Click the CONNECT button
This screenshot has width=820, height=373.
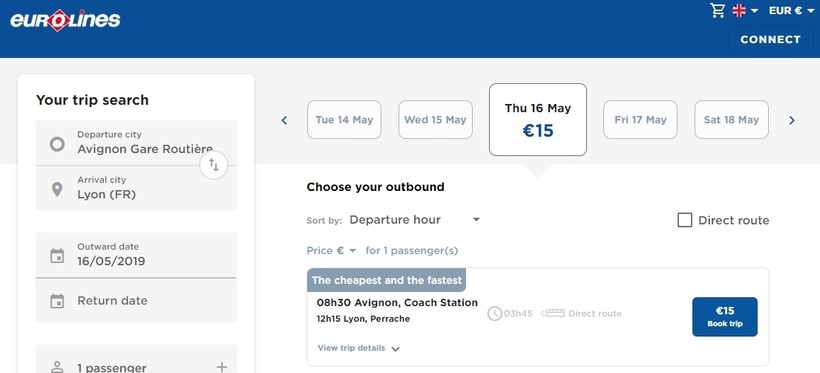tap(770, 39)
